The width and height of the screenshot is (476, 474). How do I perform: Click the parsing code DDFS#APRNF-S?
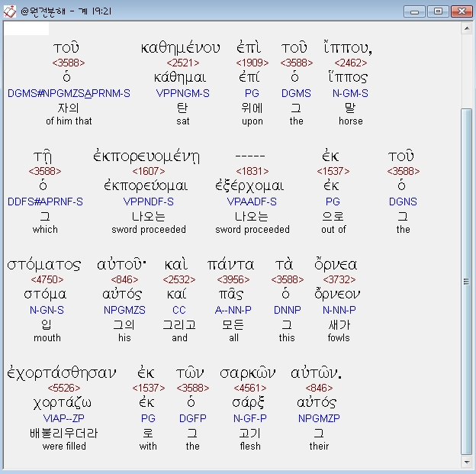coord(45,202)
